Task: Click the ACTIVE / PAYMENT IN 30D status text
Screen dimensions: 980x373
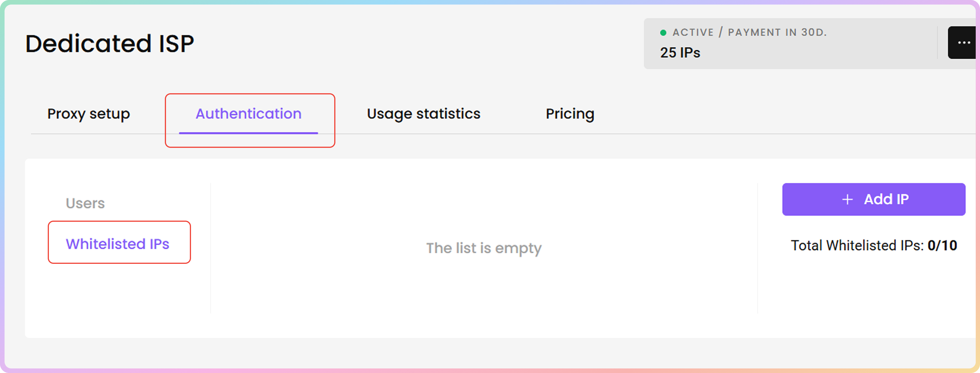Action: click(x=749, y=32)
